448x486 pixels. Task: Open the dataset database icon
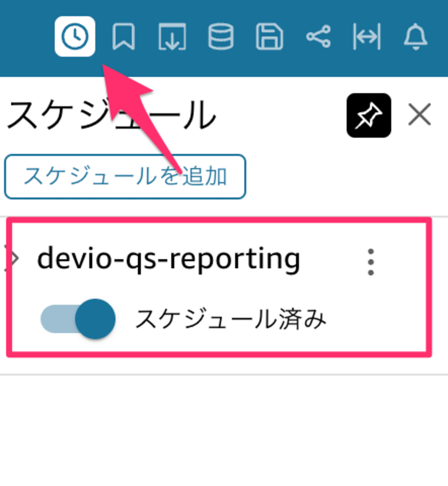tap(221, 36)
